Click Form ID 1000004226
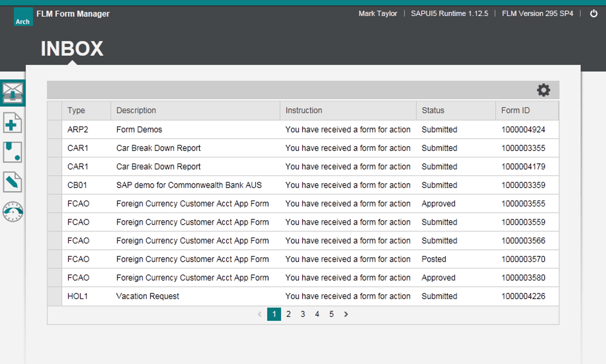 523,296
